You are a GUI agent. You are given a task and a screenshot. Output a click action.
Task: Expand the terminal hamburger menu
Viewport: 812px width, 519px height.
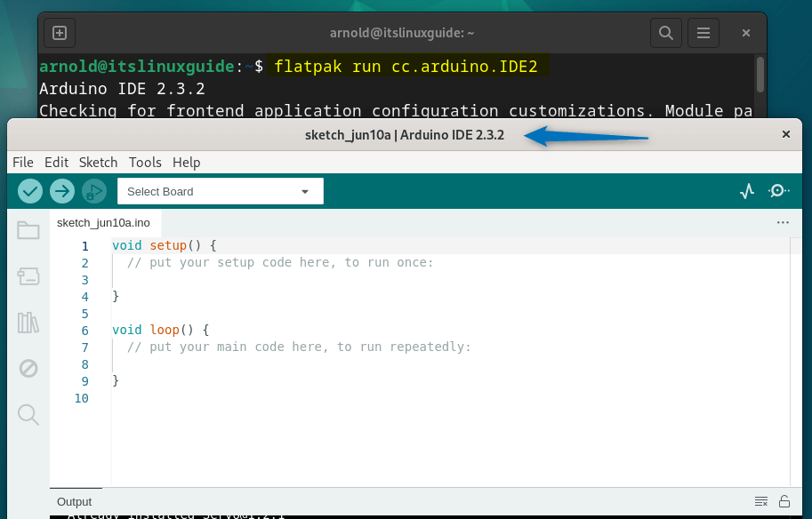[703, 32]
